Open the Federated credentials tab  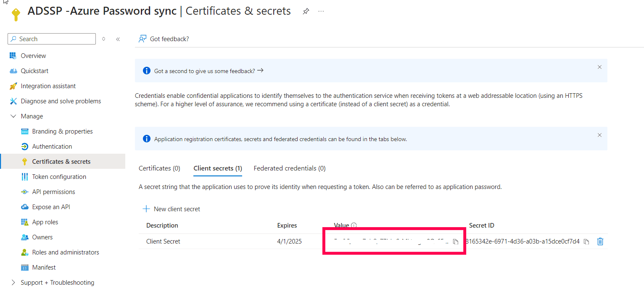tap(289, 168)
